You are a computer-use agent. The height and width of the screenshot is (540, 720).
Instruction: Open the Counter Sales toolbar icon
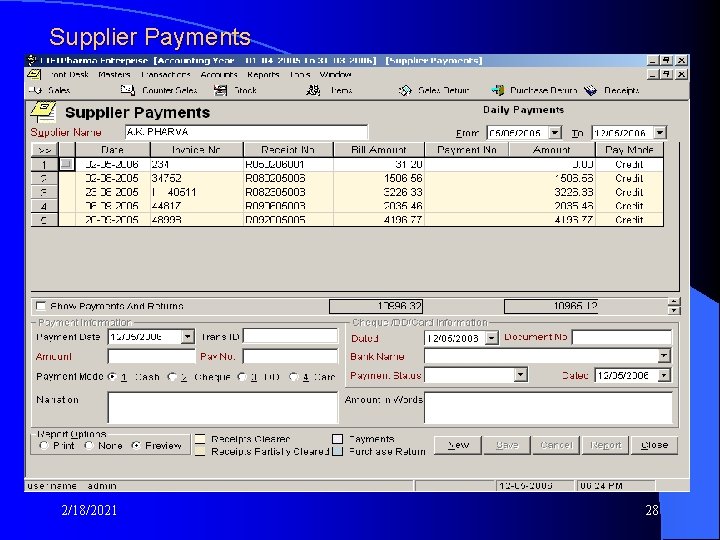[x=128, y=90]
